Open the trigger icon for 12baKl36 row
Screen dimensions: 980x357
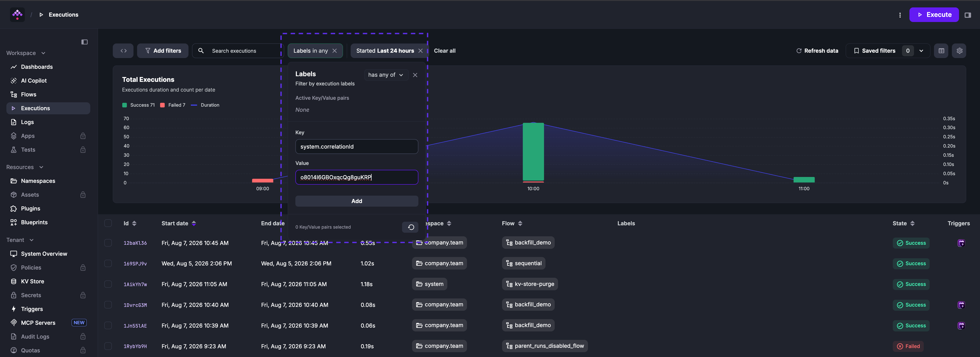point(961,243)
